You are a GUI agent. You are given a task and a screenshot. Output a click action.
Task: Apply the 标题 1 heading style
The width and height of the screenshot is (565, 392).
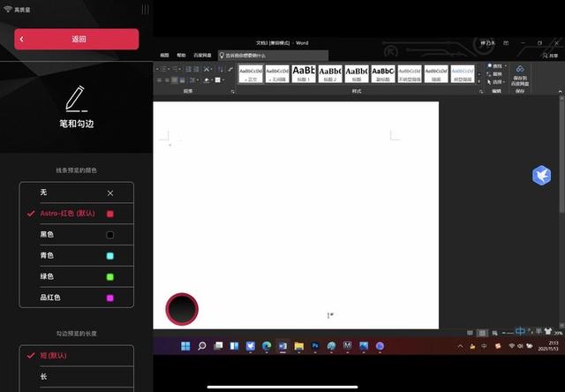[x=303, y=72]
